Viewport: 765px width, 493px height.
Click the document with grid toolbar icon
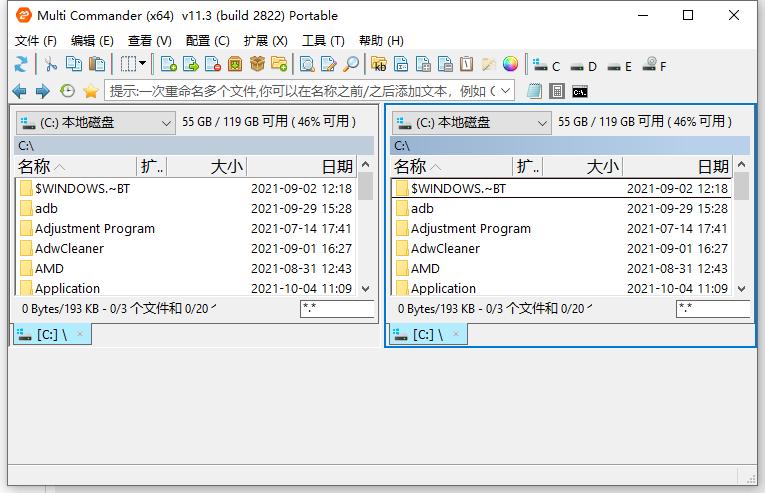pos(423,64)
